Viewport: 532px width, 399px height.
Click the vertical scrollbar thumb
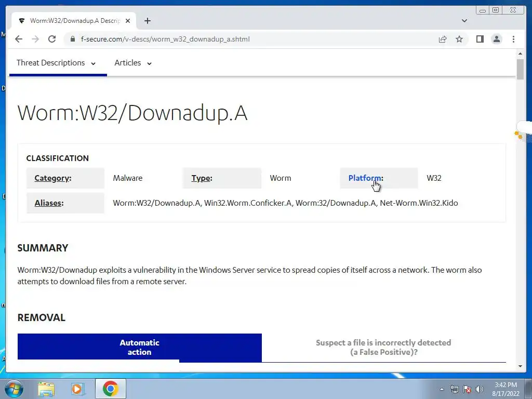tap(520, 69)
